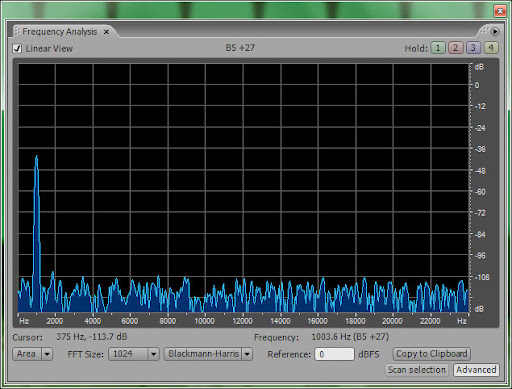
Task: Open the Area dropdown arrow
Action: click(47, 354)
